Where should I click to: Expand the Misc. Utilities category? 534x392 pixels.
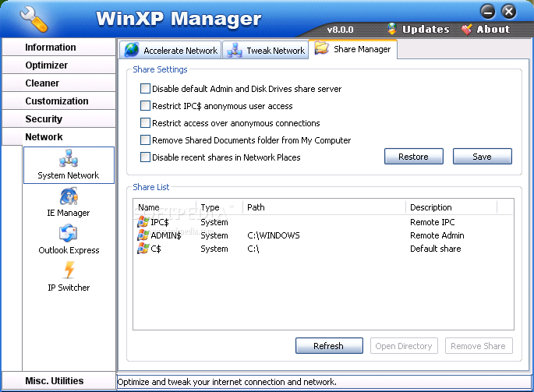click(59, 381)
